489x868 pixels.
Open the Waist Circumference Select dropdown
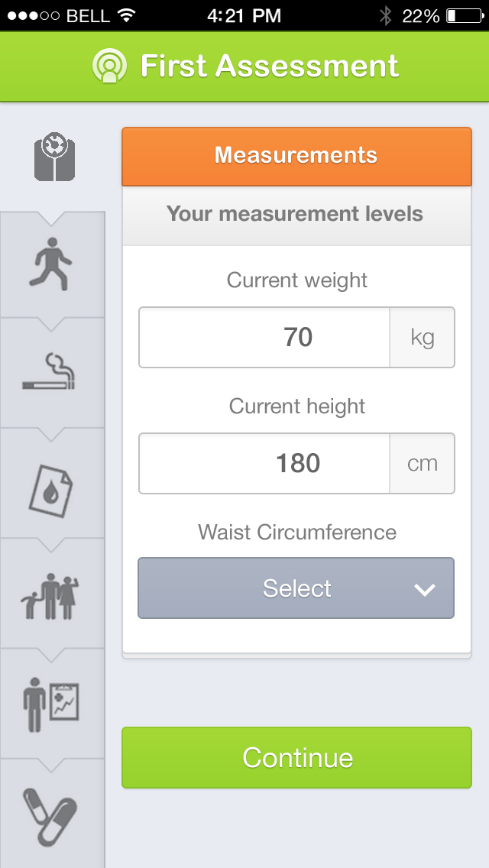(296, 588)
